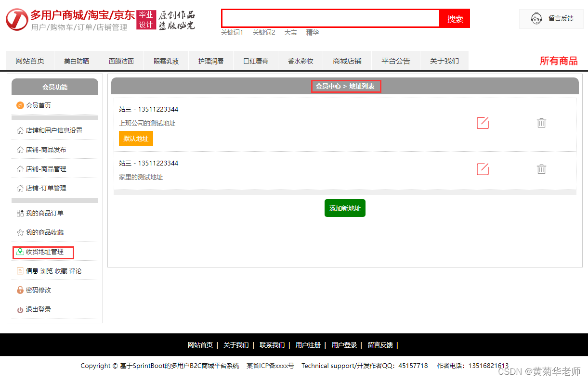Delete the default address with trash icon
Image resolution: width=588 pixels, height=381 pixels.
pyautogui.click(x=541, y=123)
